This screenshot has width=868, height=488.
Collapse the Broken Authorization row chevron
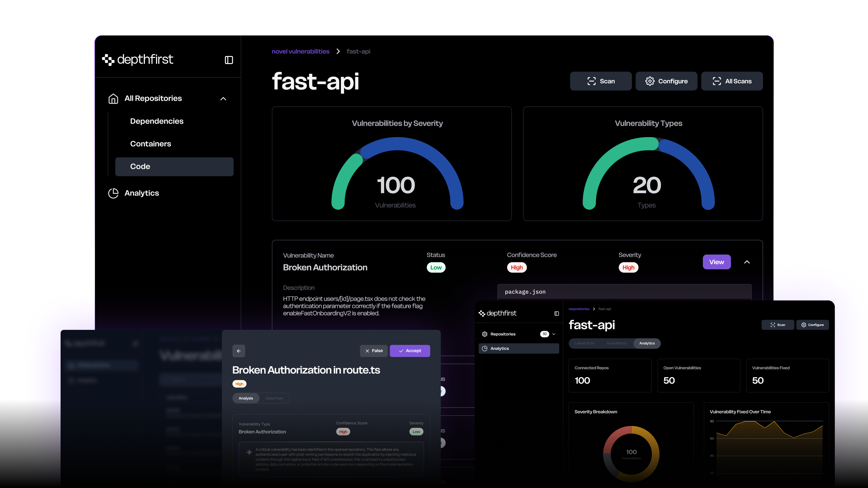pos(747,262)
